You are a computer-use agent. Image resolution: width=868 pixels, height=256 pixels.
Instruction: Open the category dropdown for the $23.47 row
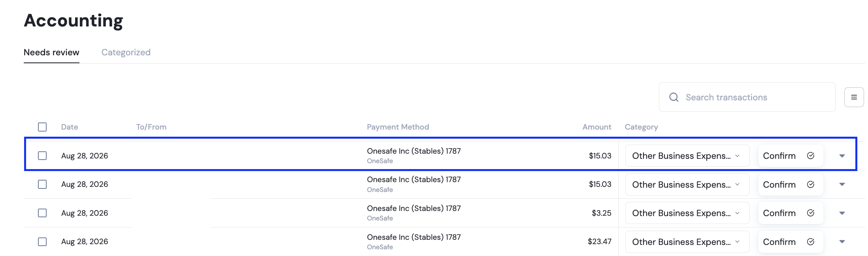tap(687, 242)
